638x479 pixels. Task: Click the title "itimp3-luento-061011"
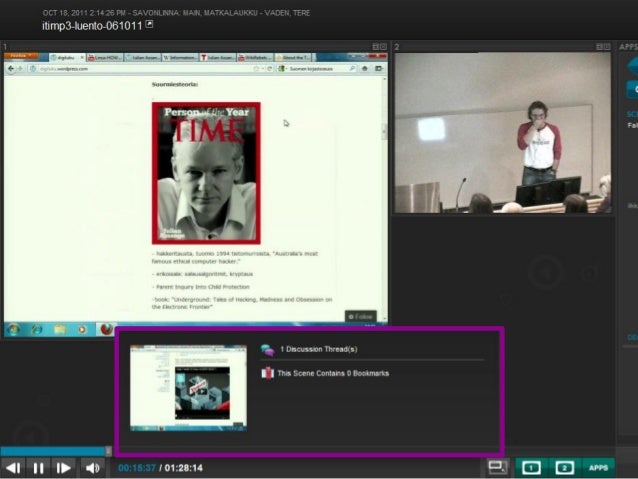92,26
